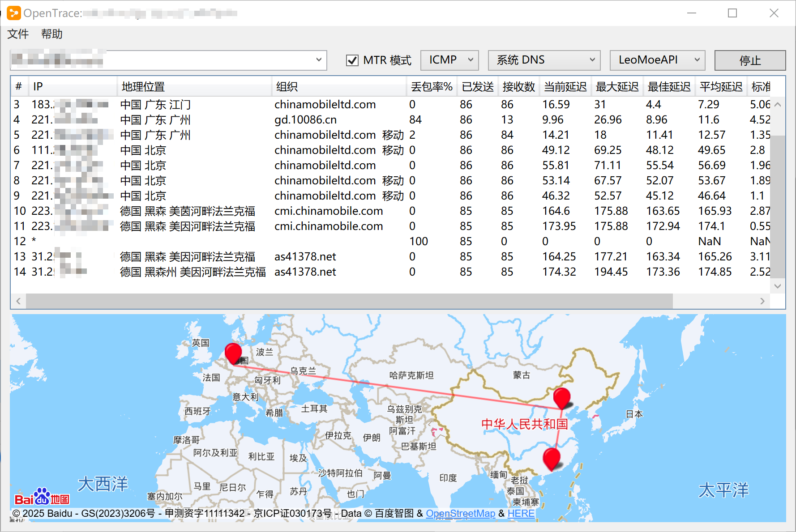The image size is (796, 532).
Task: Click the Baidu map logo
Action: [x=42, y=497]
